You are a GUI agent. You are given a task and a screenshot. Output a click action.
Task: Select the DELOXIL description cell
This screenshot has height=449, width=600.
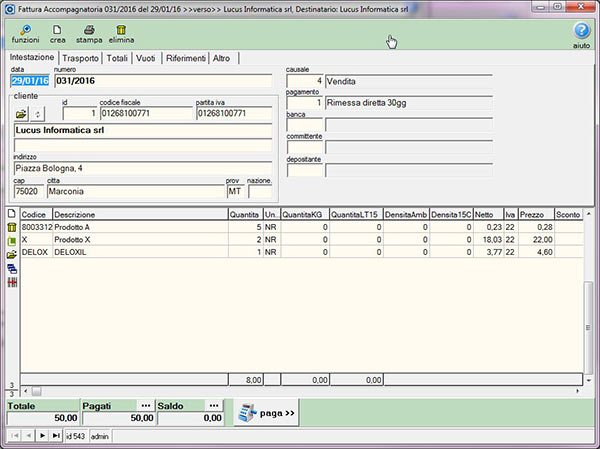tap(140, 252)
